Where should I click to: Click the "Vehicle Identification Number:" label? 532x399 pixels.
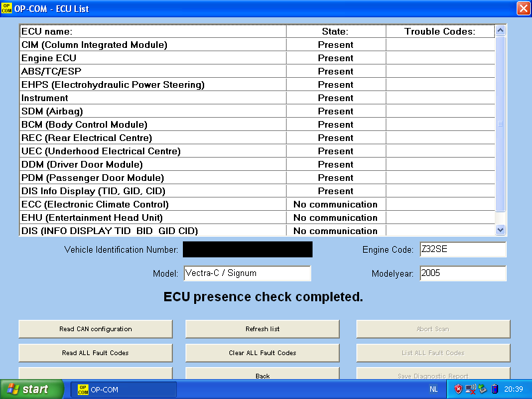(121, 250)
